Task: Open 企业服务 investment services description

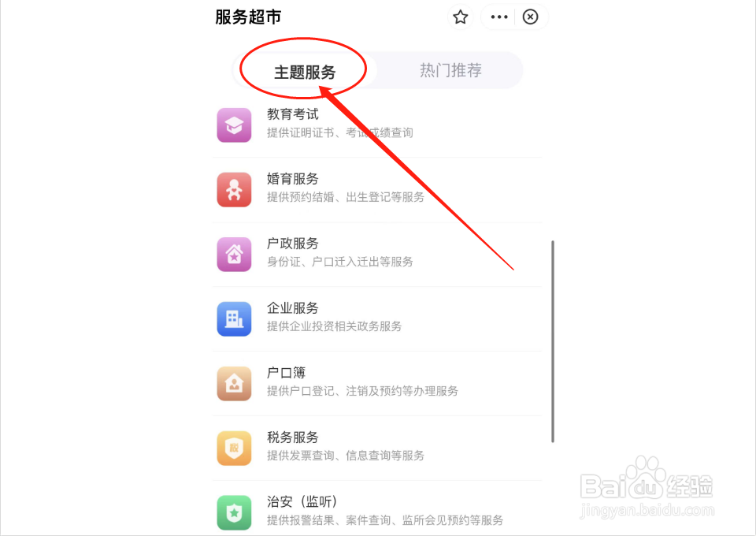Action: [x=334, y=326]
